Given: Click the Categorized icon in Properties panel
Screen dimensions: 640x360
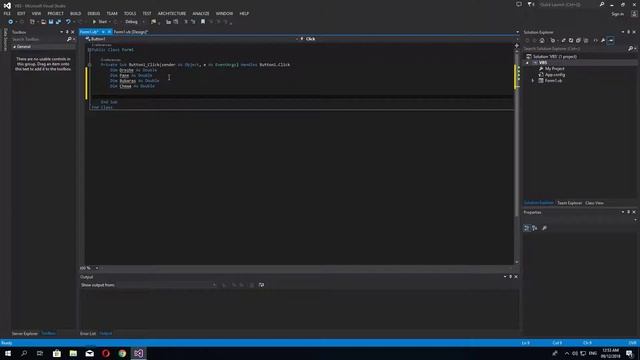Looking at the screenshot, I should 527,228.
